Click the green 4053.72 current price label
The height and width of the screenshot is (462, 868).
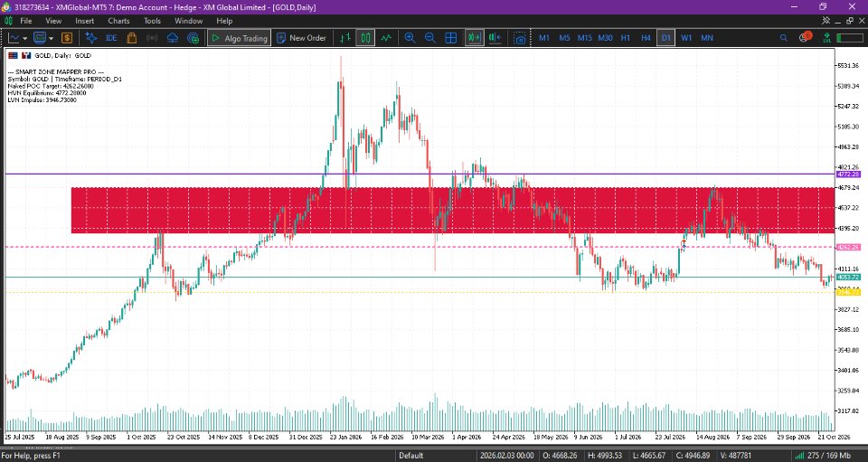(848, 278)
